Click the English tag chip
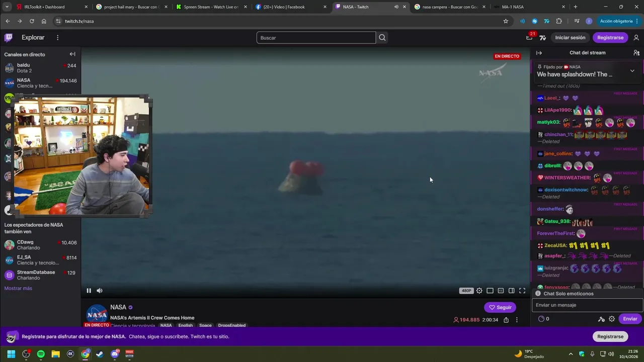Image resolution: width=644 pixels, height=362 pixels. point(185,325)
